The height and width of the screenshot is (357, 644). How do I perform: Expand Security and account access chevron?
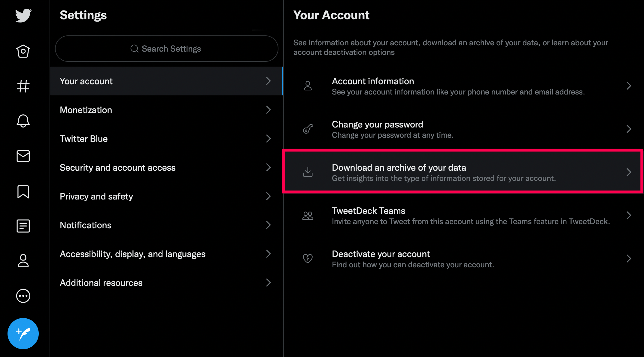pos(268,167)
